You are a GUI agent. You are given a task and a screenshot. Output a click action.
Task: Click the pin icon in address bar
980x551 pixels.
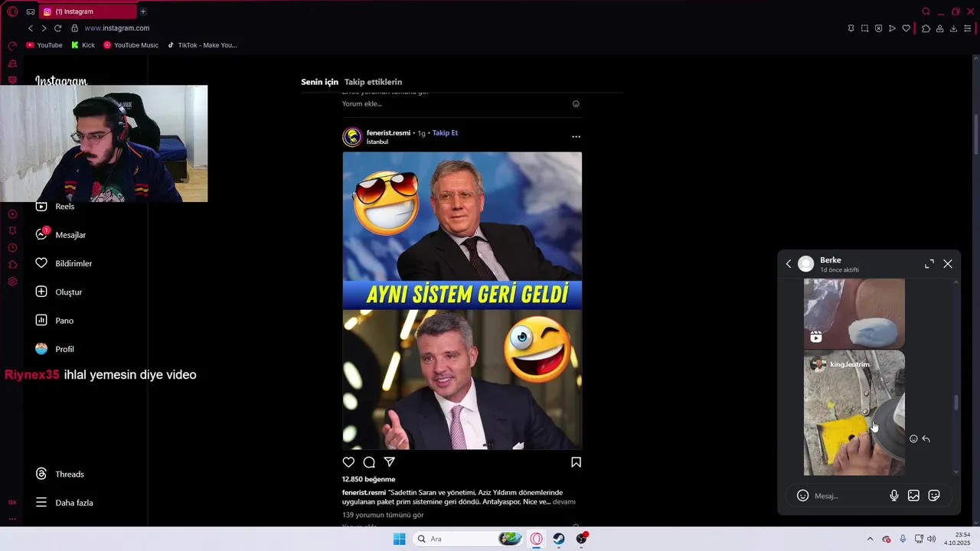point(851,28)
